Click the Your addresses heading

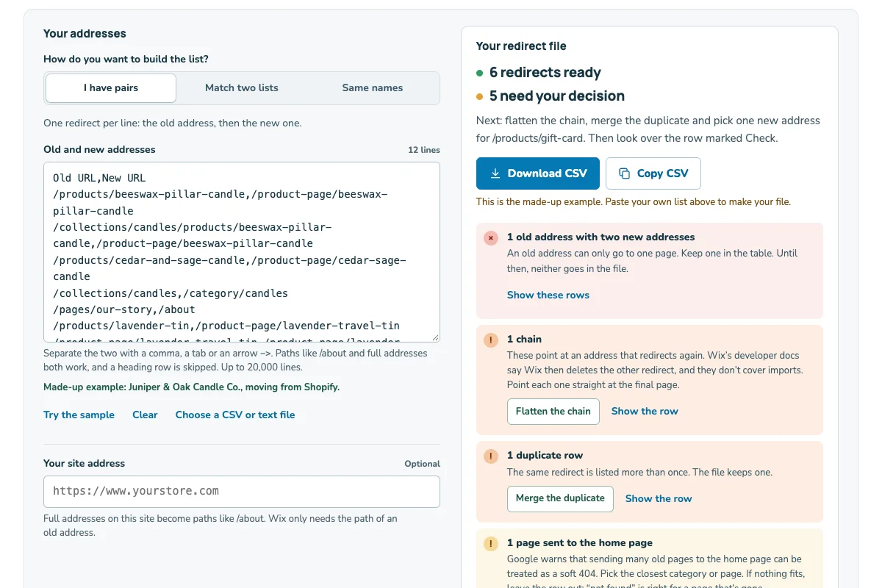point(85,34)
